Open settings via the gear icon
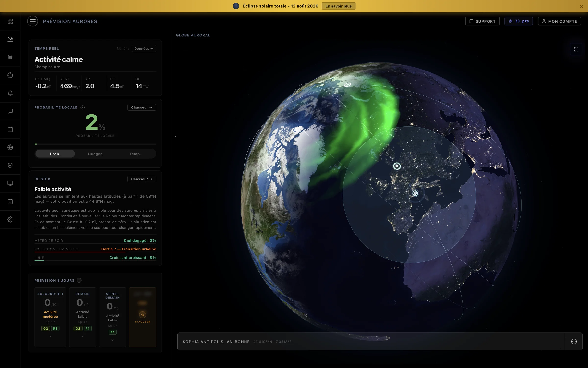The image size is (588, 368). (x=10, y=219)
